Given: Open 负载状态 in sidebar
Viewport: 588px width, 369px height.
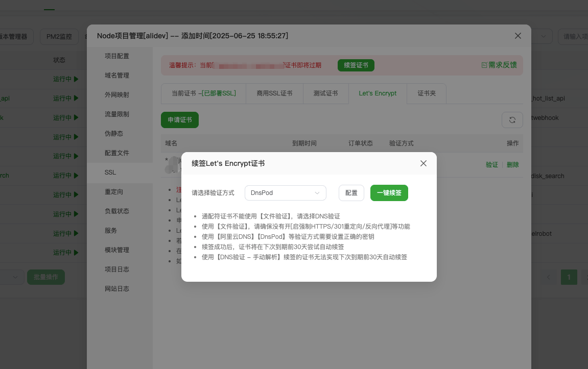Looking at the screenshot, I should 117,211.
